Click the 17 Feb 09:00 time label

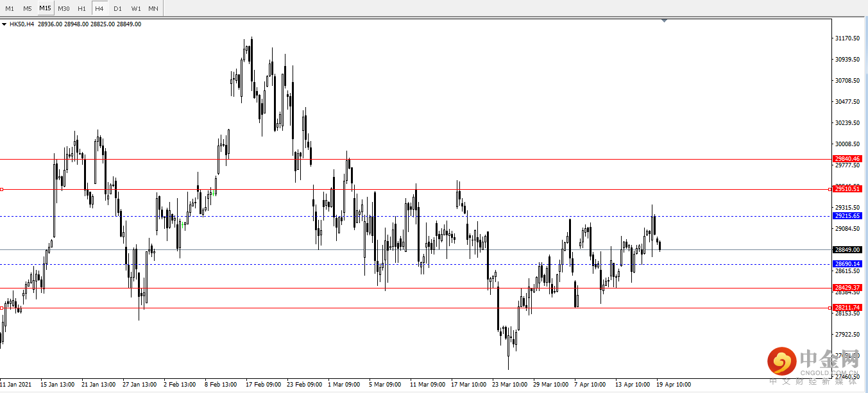[x=263, y=385]
